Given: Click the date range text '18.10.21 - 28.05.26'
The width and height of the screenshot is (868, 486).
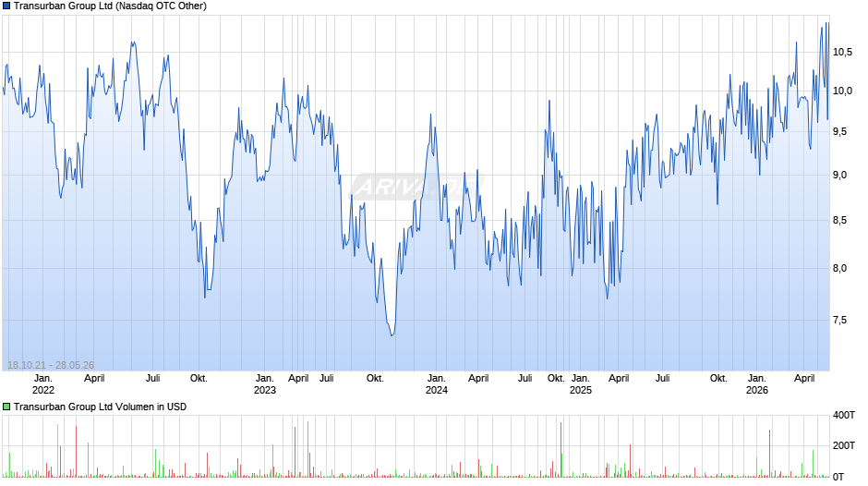Looking at the screenshot, I should [51, 365].
